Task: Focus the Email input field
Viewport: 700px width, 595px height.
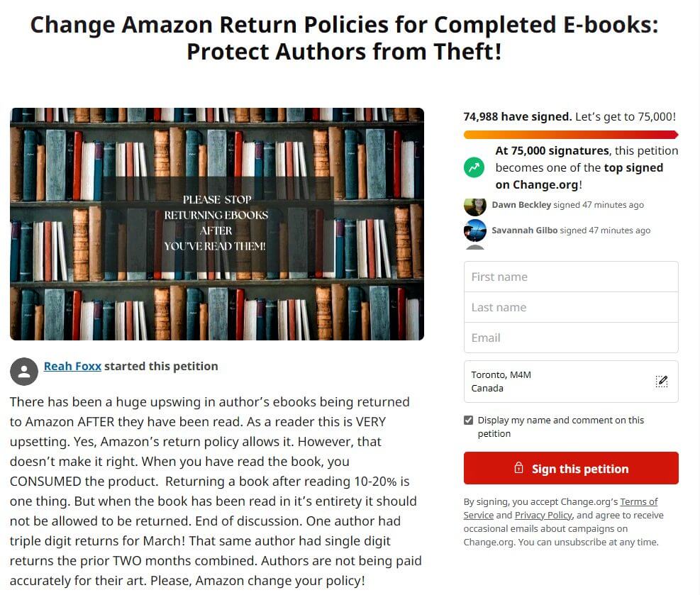Action: point(571,338)
